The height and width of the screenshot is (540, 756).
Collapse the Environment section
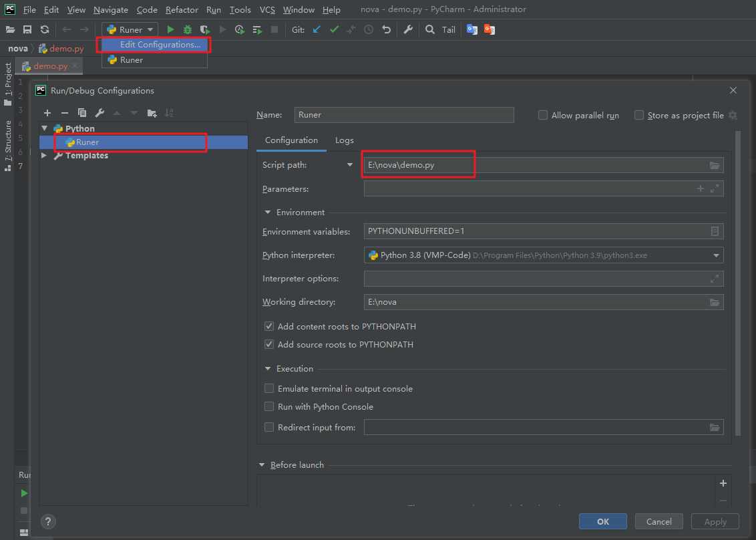tap(268, 213)
